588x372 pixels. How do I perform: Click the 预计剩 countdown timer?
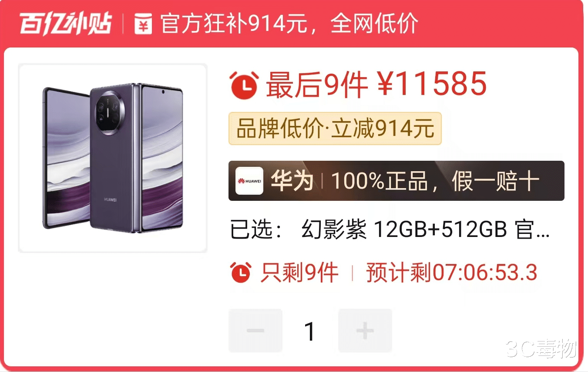(x=452, y=273)
